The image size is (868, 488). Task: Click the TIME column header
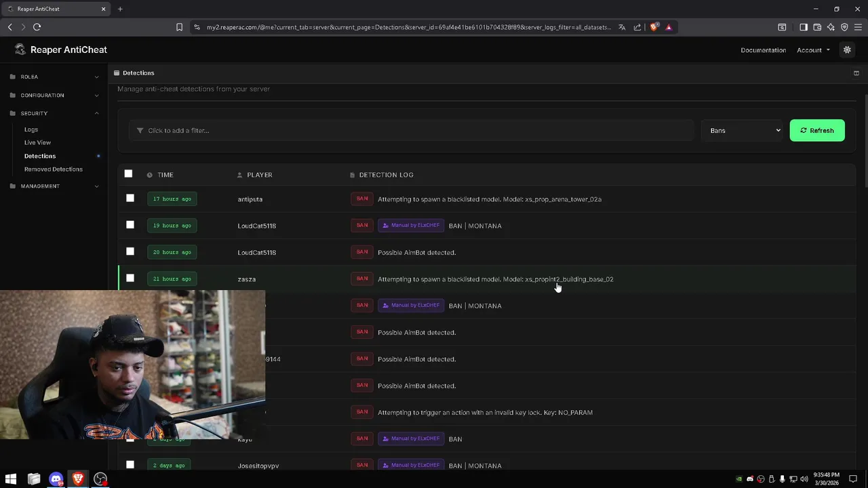coord(160,175)
